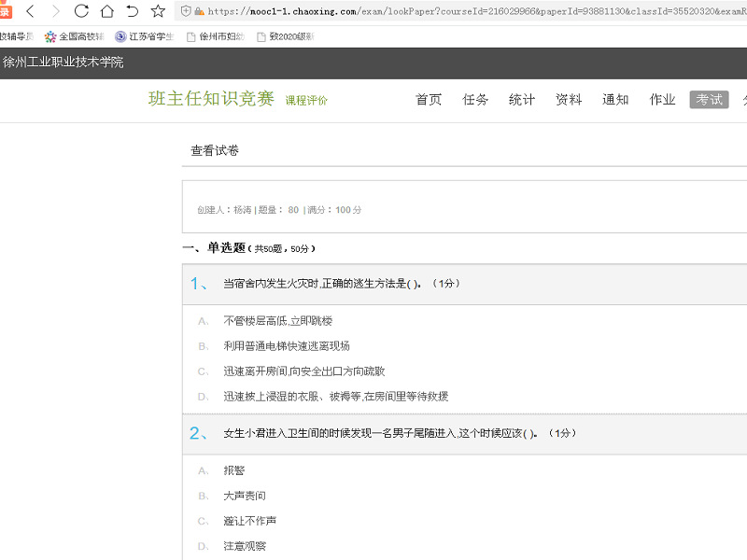Click the security shield icon in address bar
The height and width of the screenshot is (560, 747).
pyautogui.click(x=186, y=11)
